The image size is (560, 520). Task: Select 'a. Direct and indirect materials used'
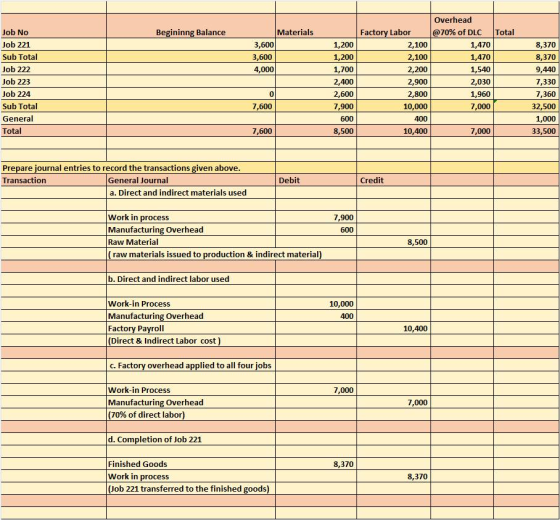tap(191, 193)
